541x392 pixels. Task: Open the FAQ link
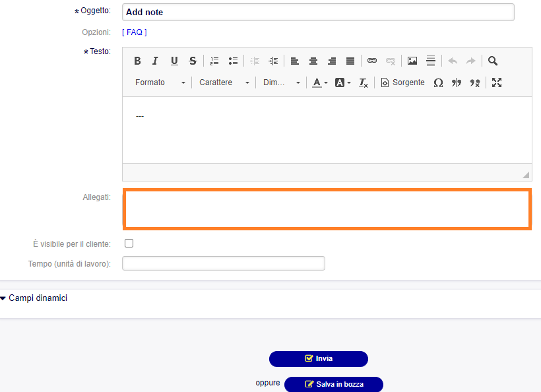(x=134, y=32)
